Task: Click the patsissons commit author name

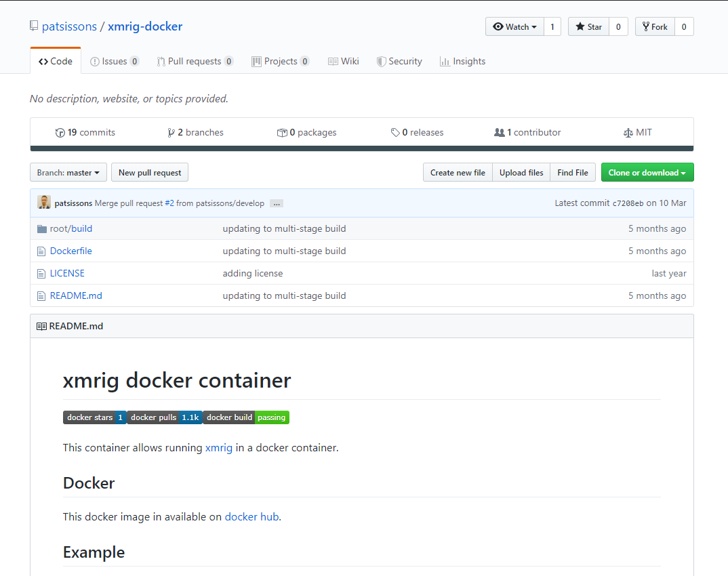Action: pos(73,203)
